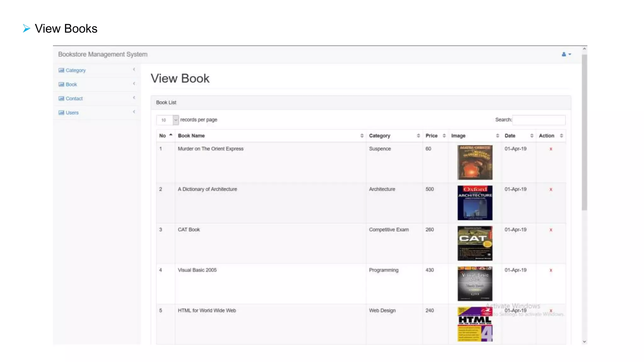Screen dimensions: 644x362
Task: Click the Book sidebar chart icon
Action: [61, 85]
